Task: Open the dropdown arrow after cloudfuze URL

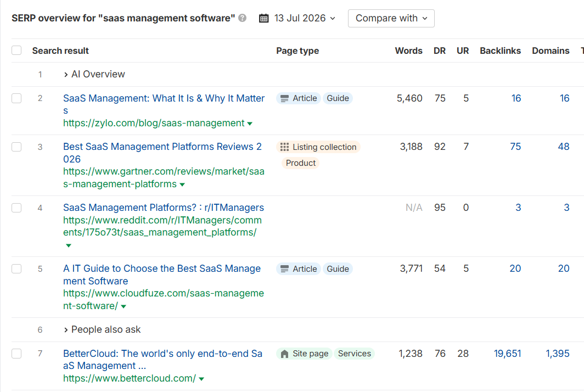Action: [123, 306]
